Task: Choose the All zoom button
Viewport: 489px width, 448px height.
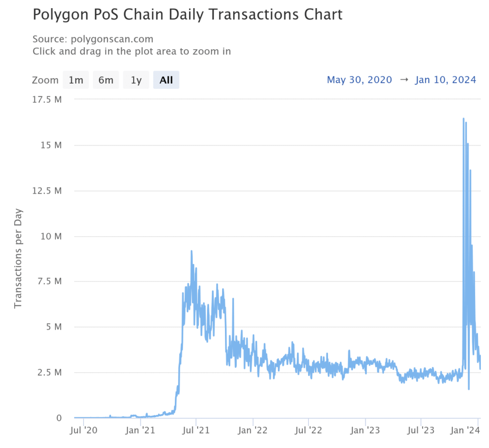Action: (x=166, y=80)
